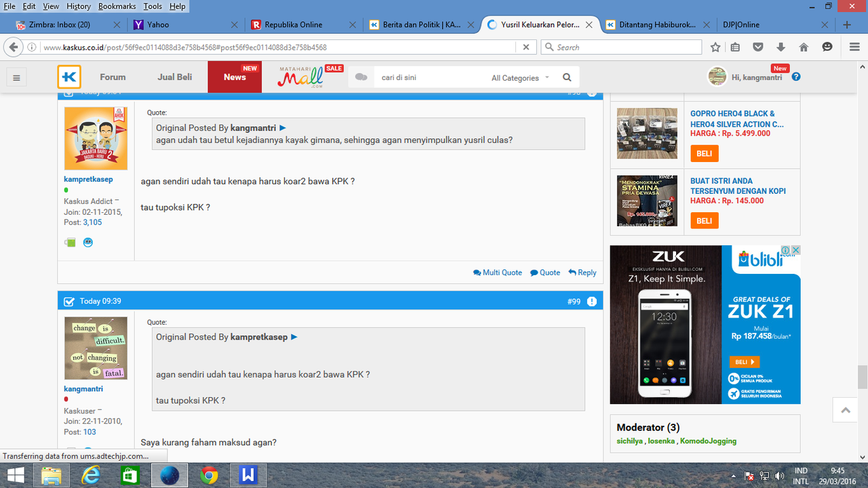Open Jual Beli section
The image size is (868, 488).
pyautogui.click(x=175, y=77)
